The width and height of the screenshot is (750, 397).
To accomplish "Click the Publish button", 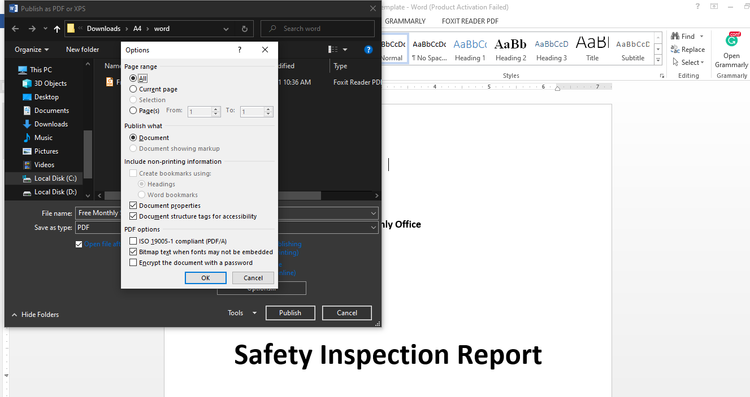I will coord(290,313).
